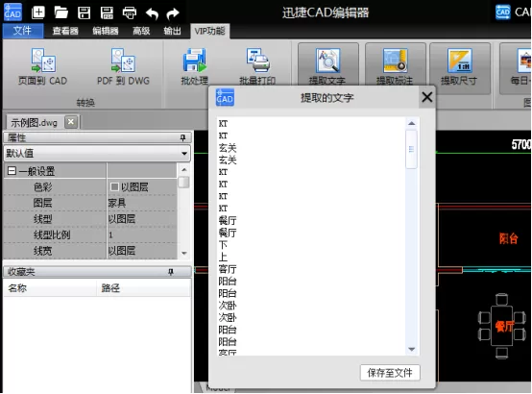Switch to the 输出 tab
This screenshot has width=532, height=394.
pos(172,31)
